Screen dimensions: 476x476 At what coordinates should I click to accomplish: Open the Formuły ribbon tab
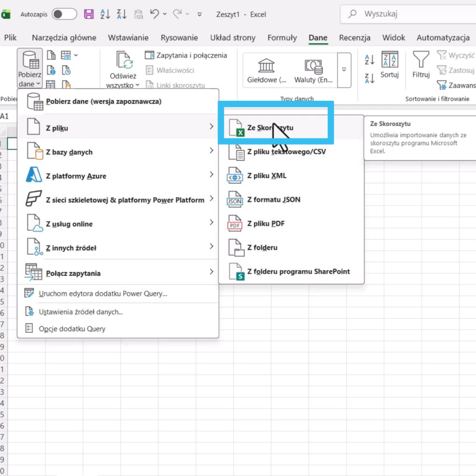[282, 38]
